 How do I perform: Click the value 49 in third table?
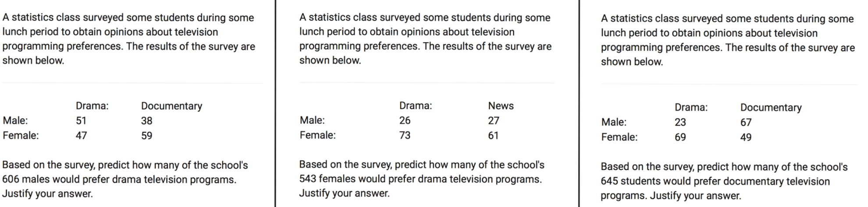746,137
